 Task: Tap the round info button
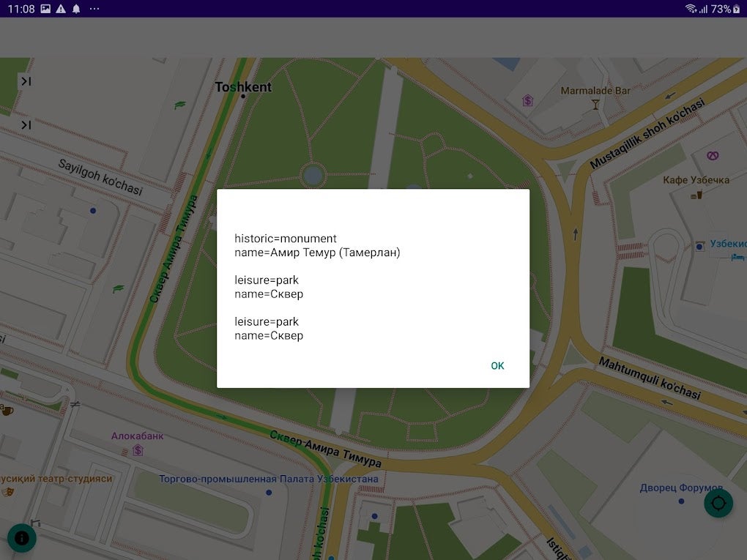click(22, 538)
